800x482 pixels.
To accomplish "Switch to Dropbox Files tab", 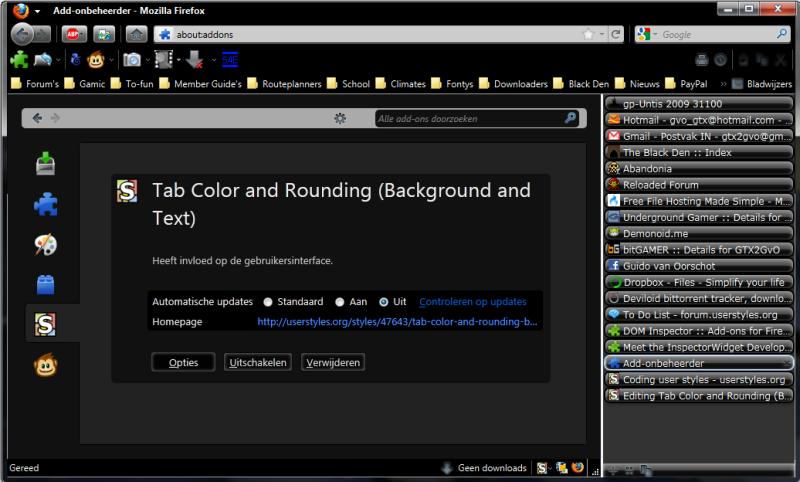I will [x=699, y=282].
